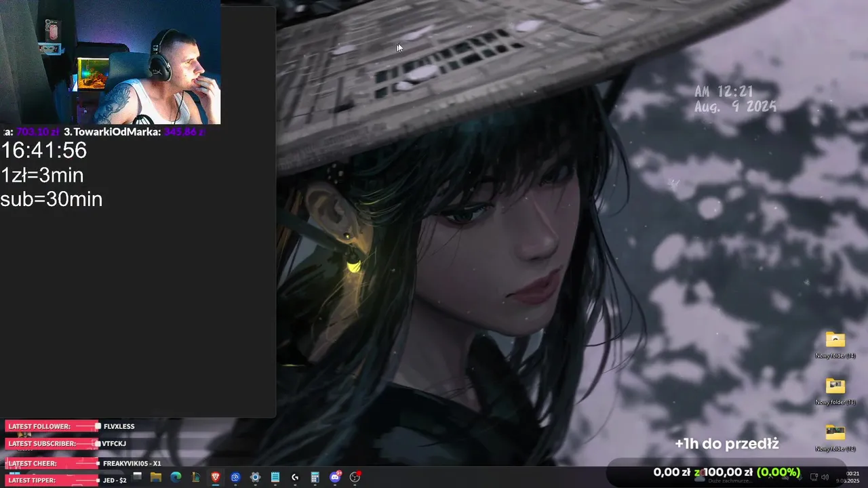Click the latest follower name FLVXLESS

pyautogui.click(x=119, y=426)
